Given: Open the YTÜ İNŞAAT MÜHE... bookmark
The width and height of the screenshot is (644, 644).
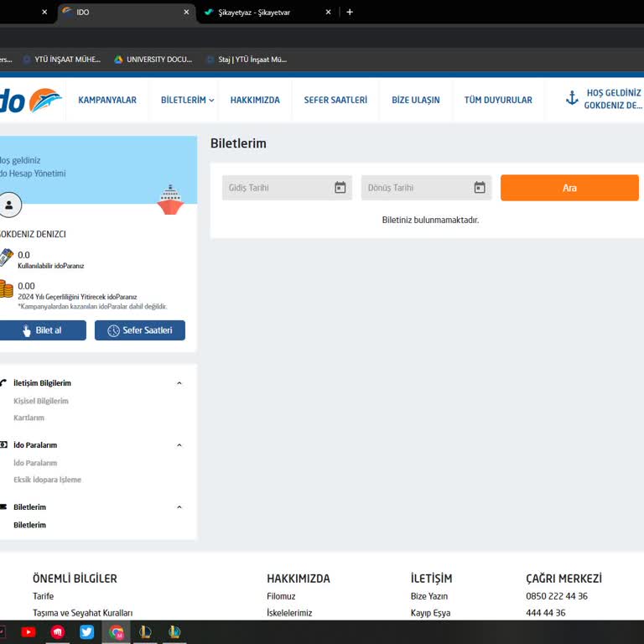Looking at the screenshot, I should [x=62, y=60].
